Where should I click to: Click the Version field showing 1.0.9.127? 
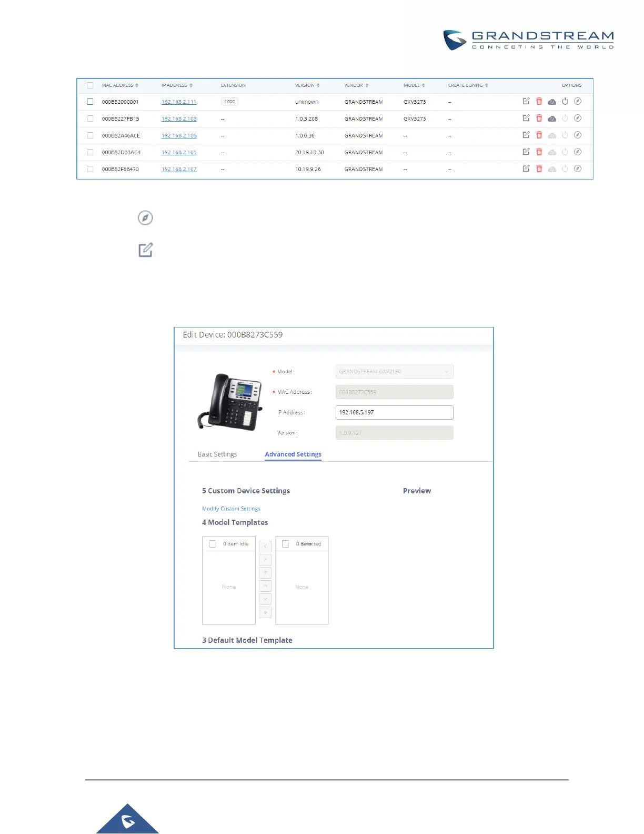click(395, 433)
